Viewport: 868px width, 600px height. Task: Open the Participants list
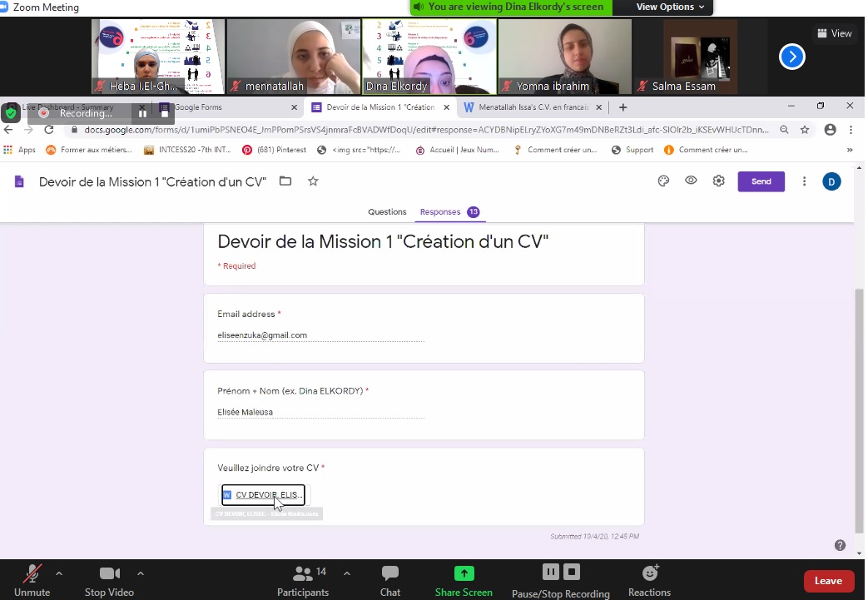pyautogui.click(x=303, y=573)
